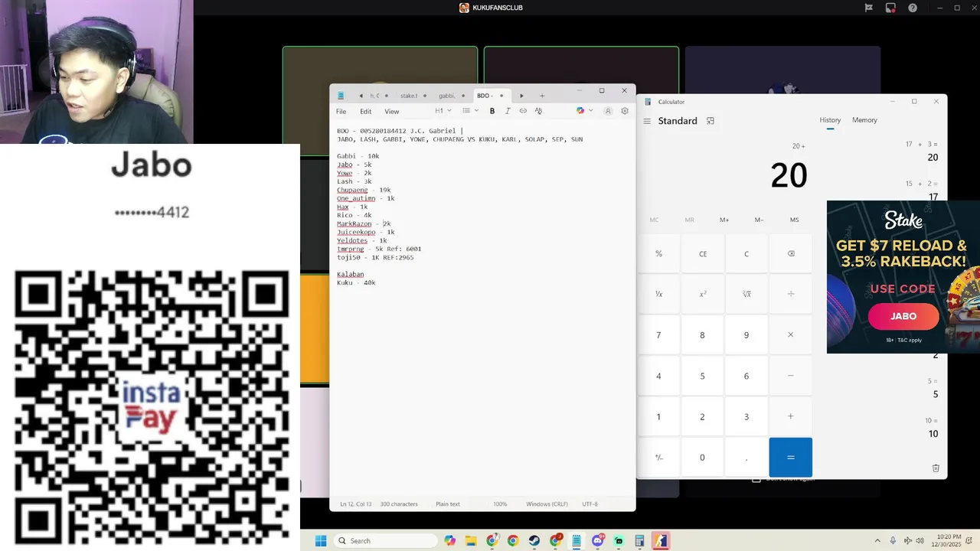Click the plus/minus sign key
This screenshot has width=980, height=551.
[x=658, y=457]
